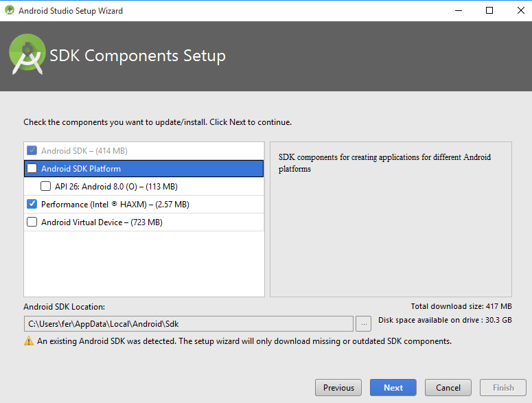
Task: Click 'An existing Android SDK was detected' message
Action: (x=244, y=341)
